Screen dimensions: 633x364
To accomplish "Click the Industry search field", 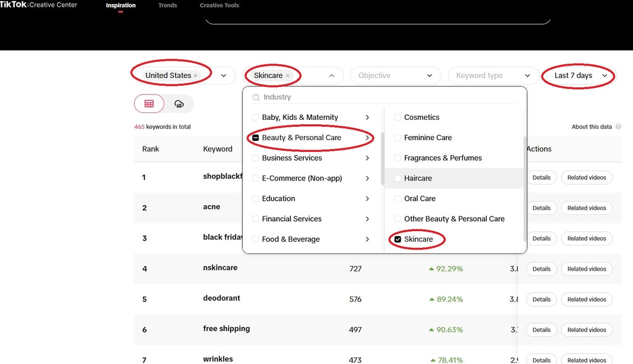I will click(x=384, y=97).
